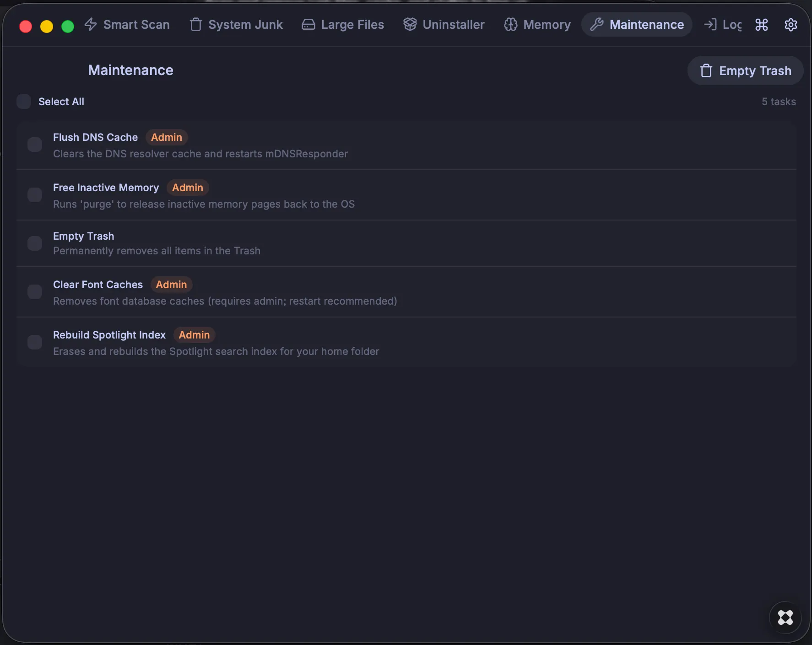Click the Smart Scan lightning icon

(91, 24)
